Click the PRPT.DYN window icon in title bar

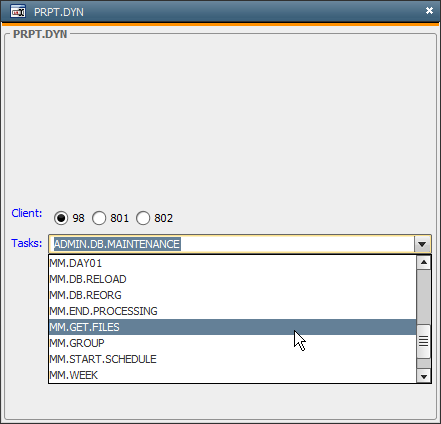[x=18, y=12]
